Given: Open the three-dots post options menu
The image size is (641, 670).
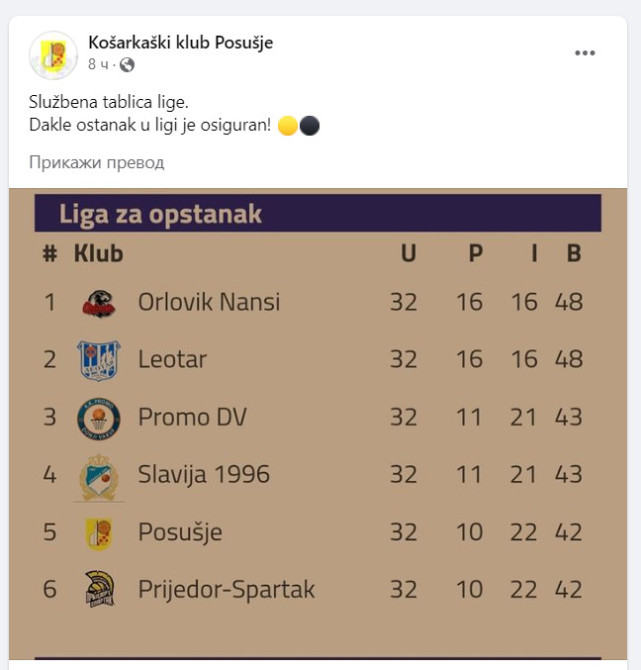Looking at the screenshot, I should tap(585, 54).
